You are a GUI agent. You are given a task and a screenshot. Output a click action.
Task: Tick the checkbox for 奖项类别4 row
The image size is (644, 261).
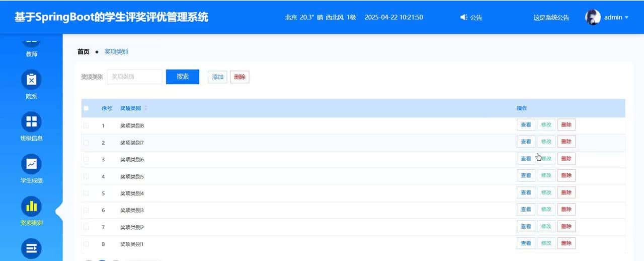click(x=86, y=193)
